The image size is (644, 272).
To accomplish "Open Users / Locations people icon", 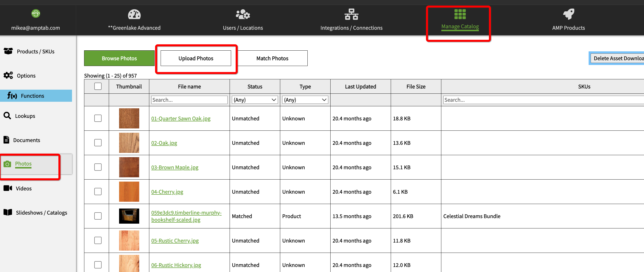I will [x=243, y=14].
